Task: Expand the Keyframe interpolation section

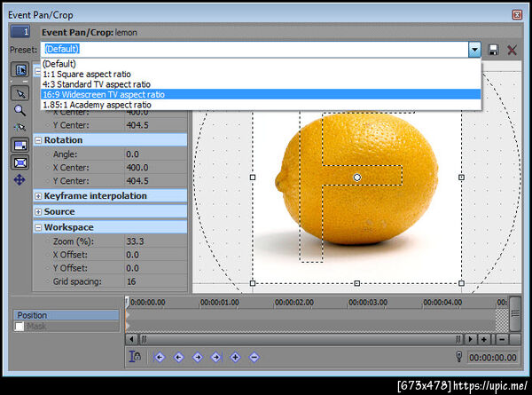Action: [38, 196]
